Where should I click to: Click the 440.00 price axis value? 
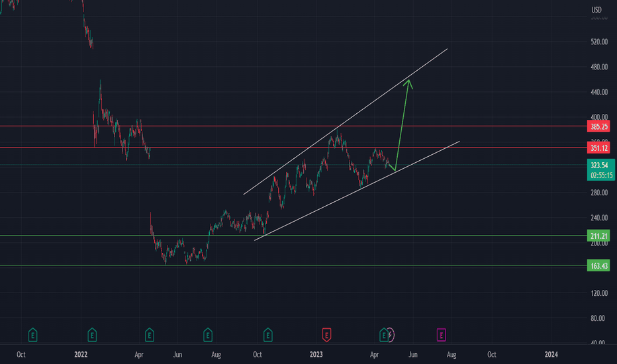(x=599, y=92)
